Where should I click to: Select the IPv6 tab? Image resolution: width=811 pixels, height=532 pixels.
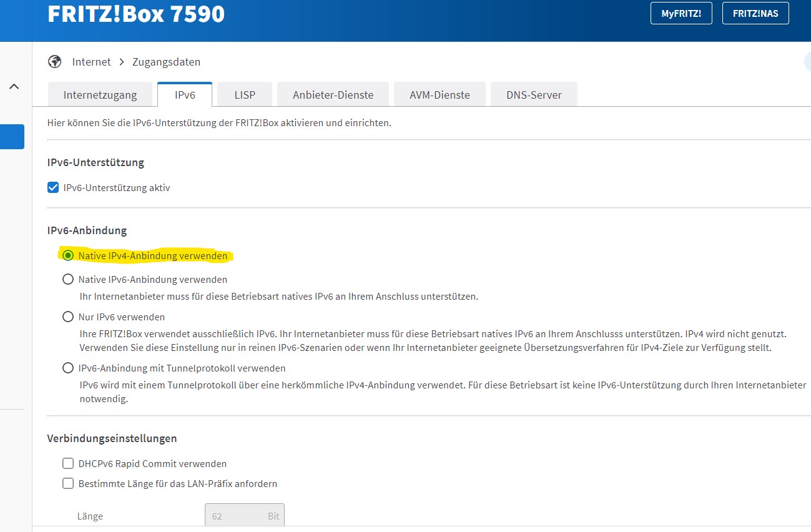(x=185, y=95)
